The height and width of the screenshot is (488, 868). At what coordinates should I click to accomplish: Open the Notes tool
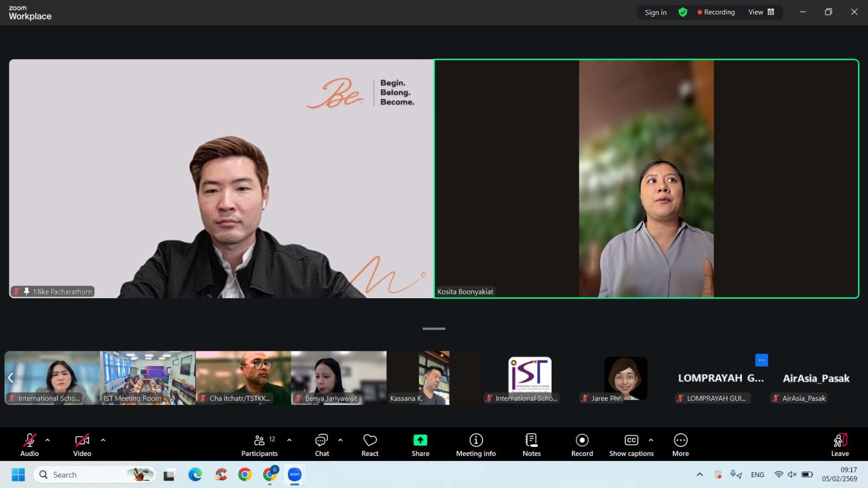(x=532, y=445)
